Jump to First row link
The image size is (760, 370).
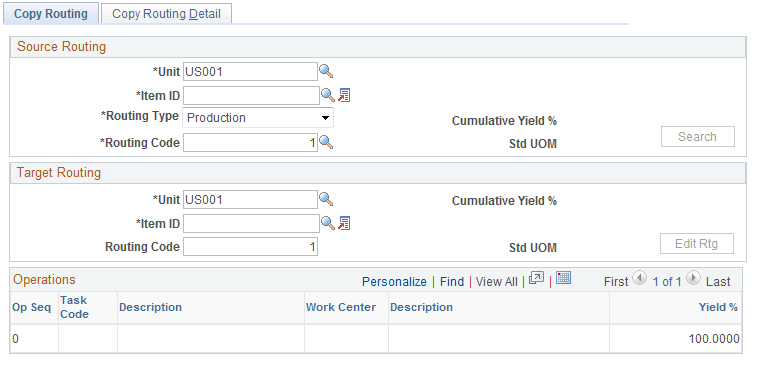(616, 282)
